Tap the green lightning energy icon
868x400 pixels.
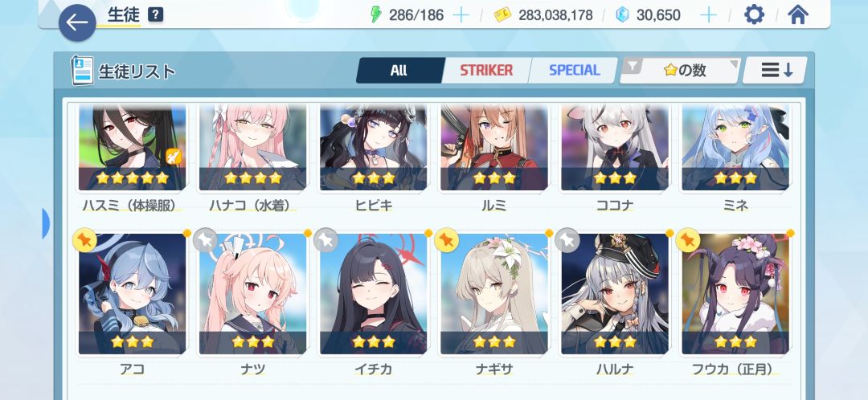click(x=376, y=15)
